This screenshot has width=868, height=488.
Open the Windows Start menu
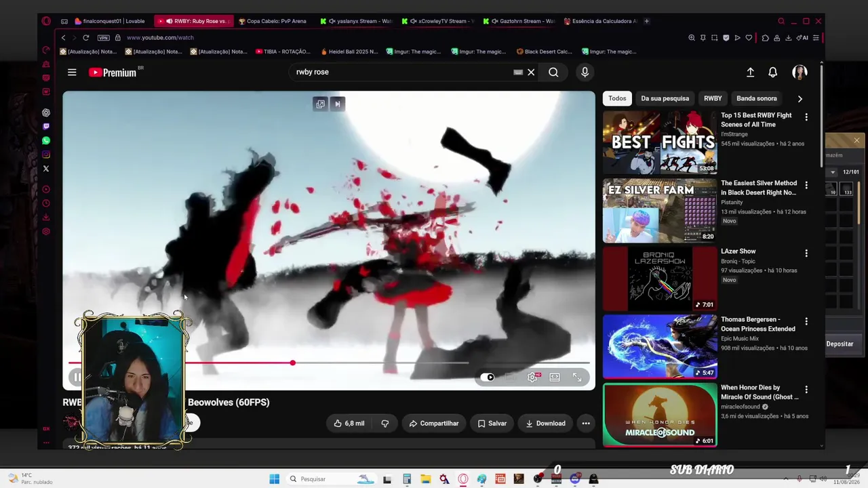click(x=274, y=479)
